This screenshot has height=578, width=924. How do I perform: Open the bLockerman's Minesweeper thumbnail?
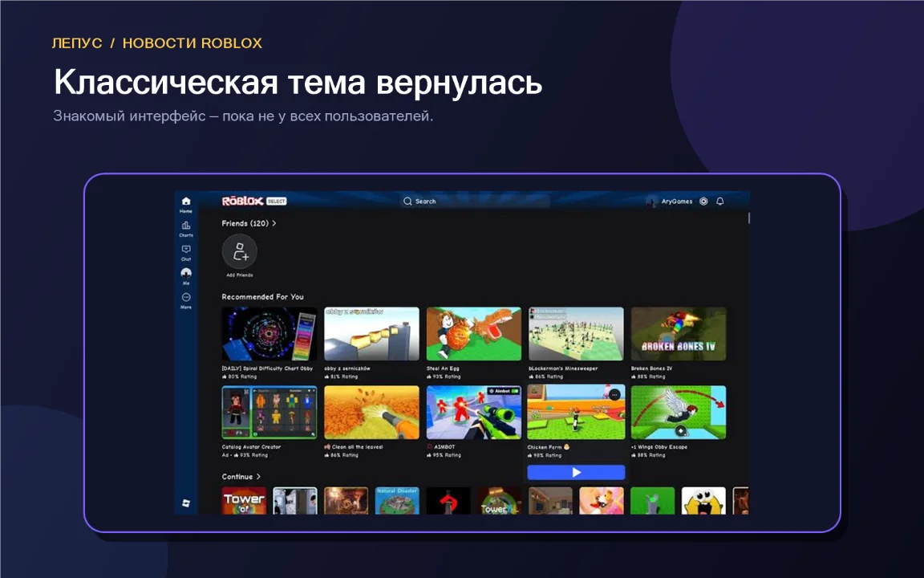577,334
